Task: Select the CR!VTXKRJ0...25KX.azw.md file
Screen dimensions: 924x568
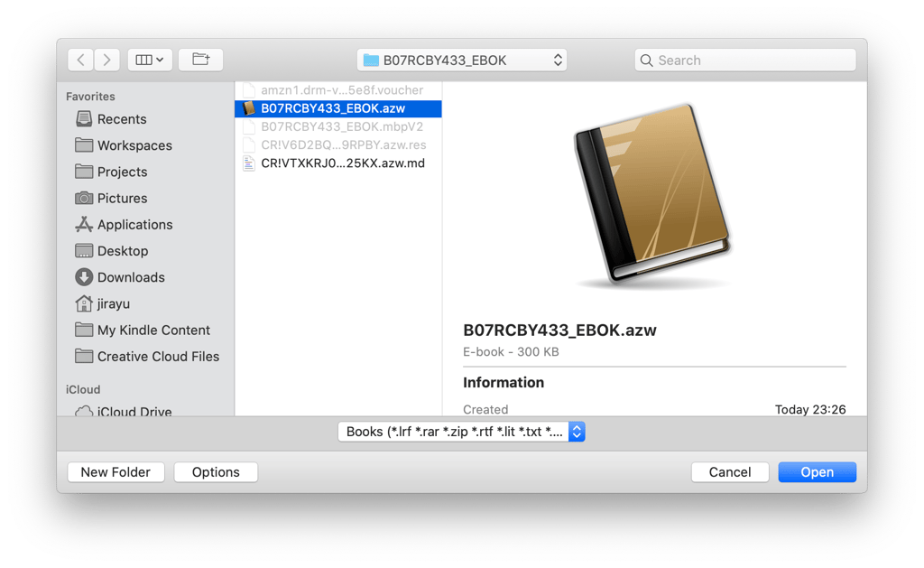Action: click(x=341, y=163)
